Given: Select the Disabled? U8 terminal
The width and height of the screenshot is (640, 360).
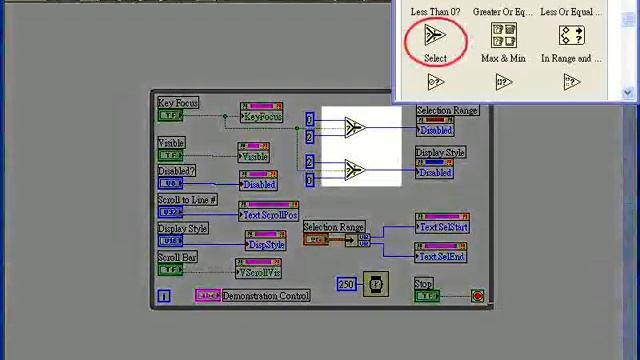Looking at the screenshot, I should pos(170,183).
